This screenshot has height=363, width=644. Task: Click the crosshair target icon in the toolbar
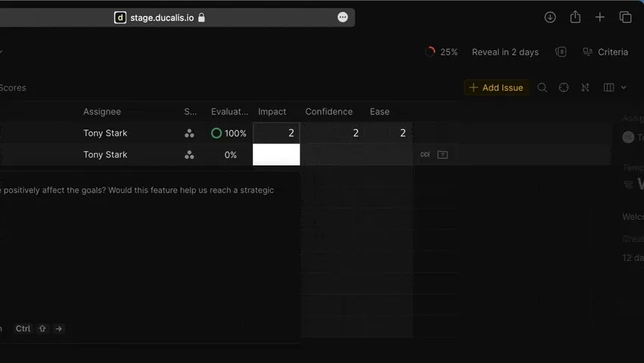[564, 88]
